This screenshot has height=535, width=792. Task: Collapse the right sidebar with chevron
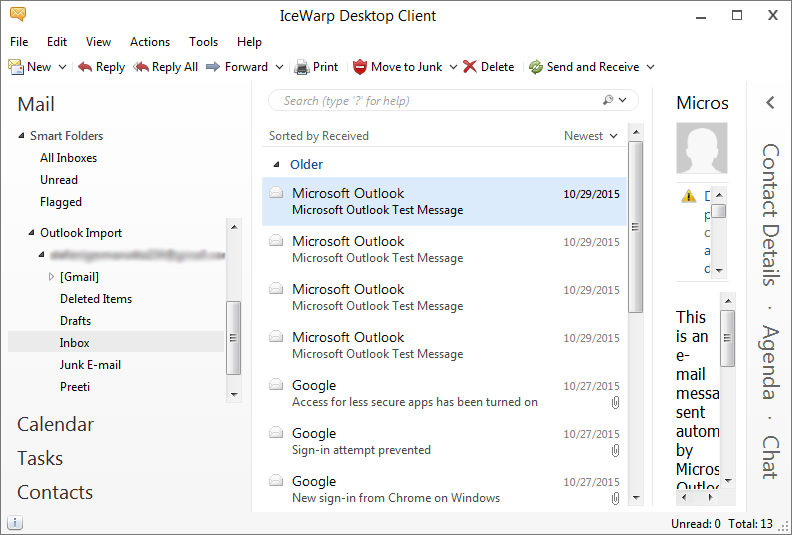tap(770, 102)
